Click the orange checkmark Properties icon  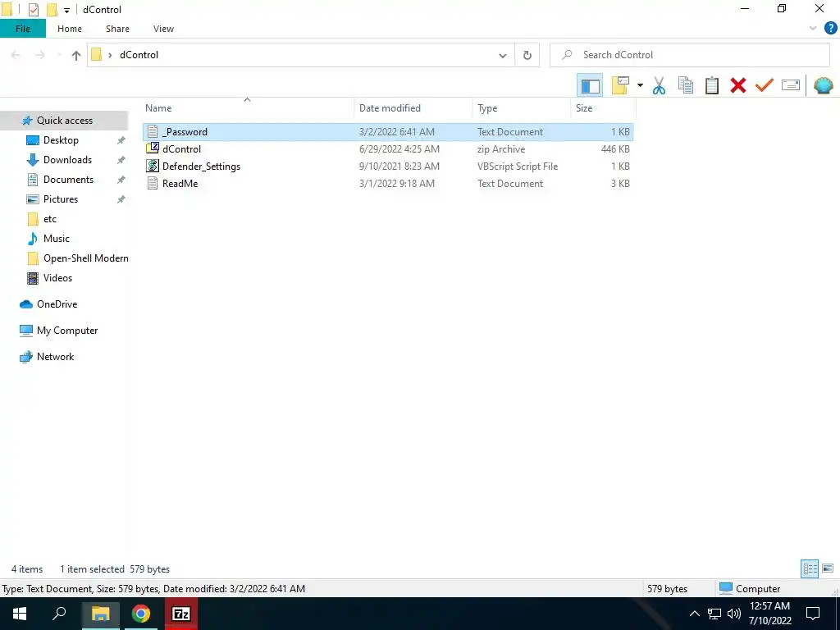(765, 85)
